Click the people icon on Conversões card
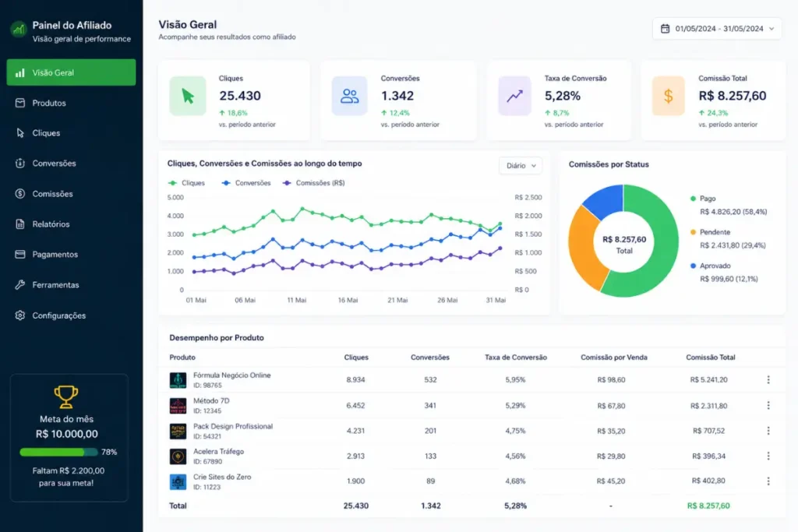Viewport: 798px width, 532px height. coord(349,96)
